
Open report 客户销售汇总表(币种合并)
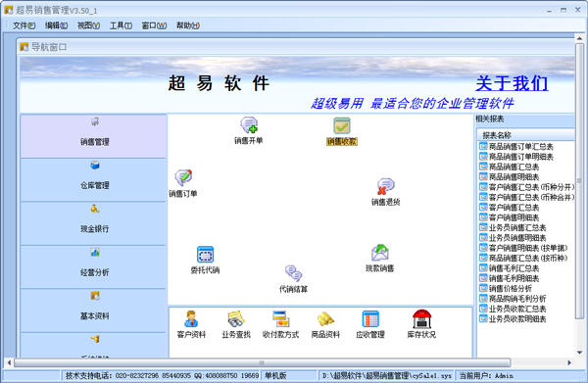[x=527, y=197]
